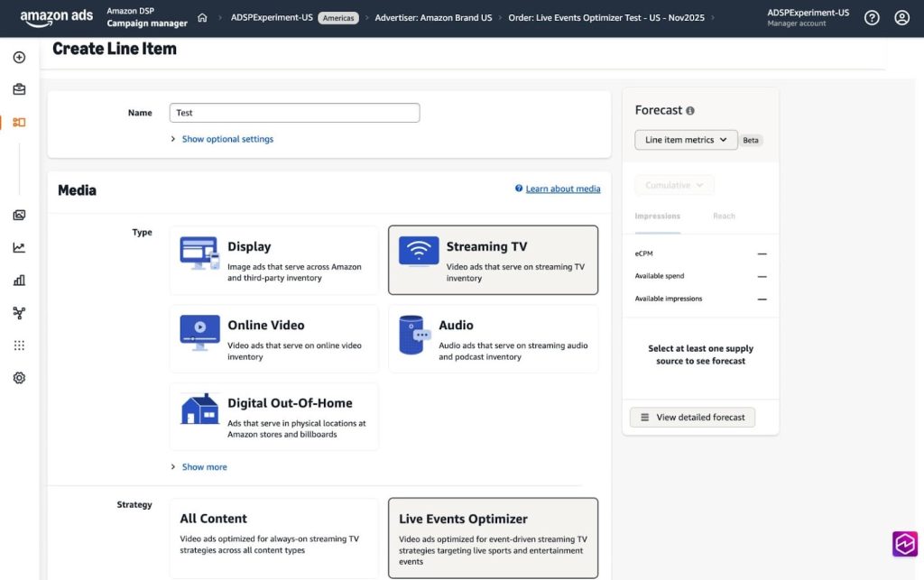Screen dimensions: 924x580
Task: Click the ADSPExperiment-US Manager account label
Action: [x=808, y=18]
